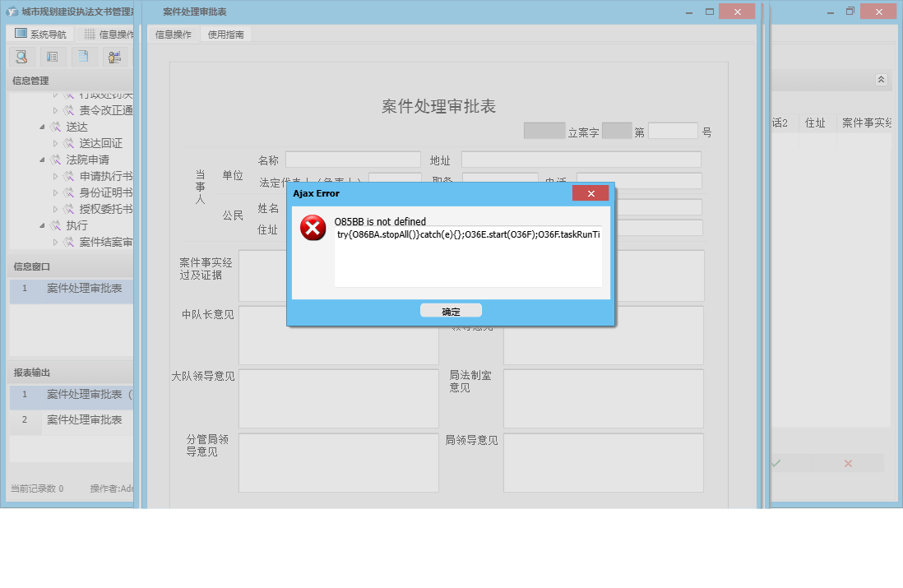The image size is (903, 588).
Task: Collapse the form panel with chevron arrow
Action: (881, 80)
